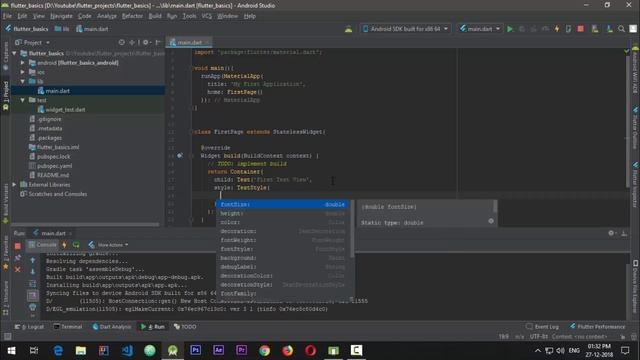Run the app with the green play button
Screen dimensions: 640x360
[x=510, y=29]
